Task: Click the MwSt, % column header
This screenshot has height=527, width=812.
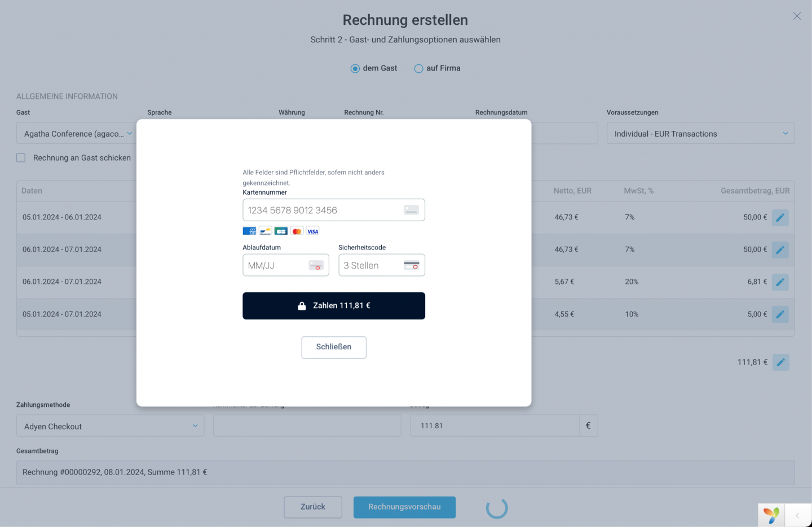Action: [639, 191]
